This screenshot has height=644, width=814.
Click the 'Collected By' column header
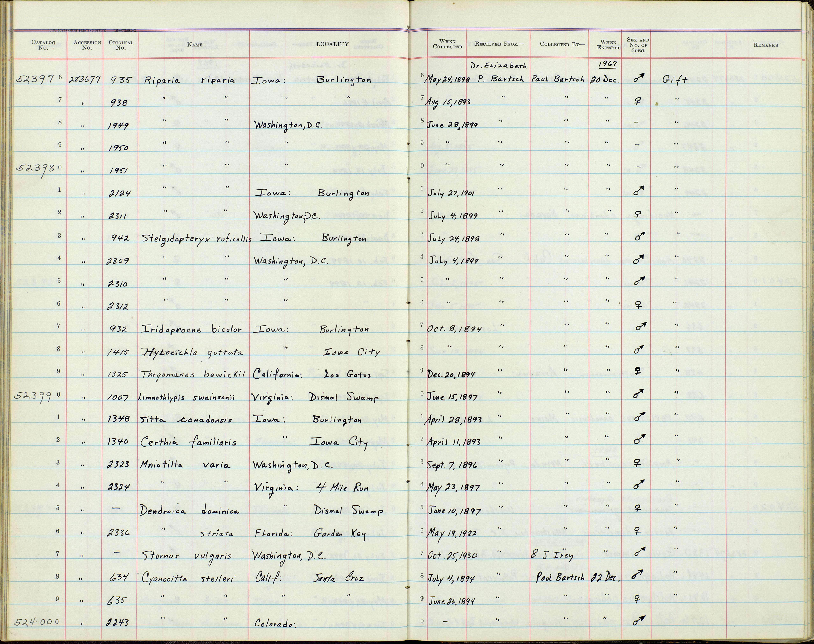pyautogui.click(x=562, y=44)
